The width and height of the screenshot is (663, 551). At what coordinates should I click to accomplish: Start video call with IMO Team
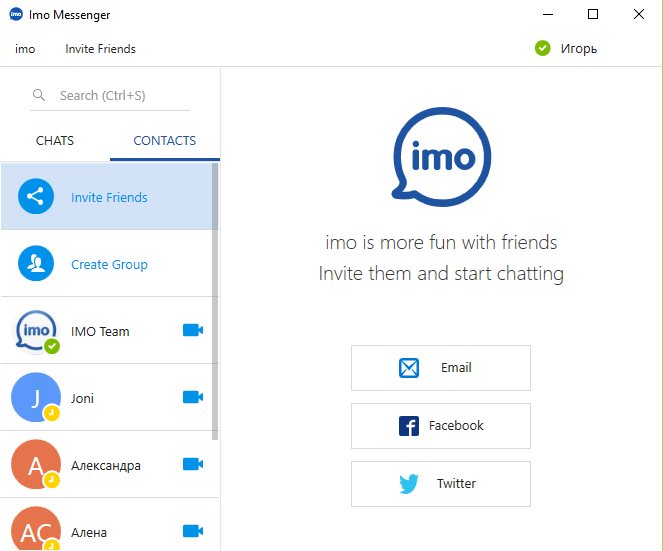click(193, 330)
